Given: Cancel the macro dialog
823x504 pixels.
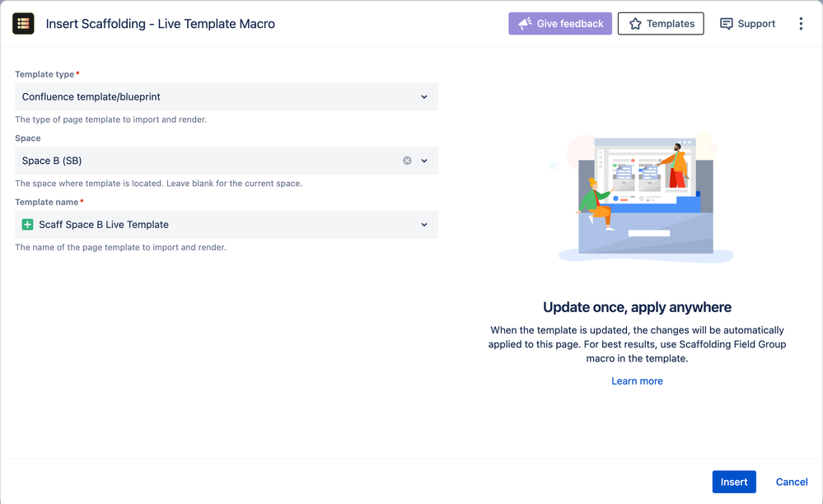Looking at the screenshot, I should pyautogui.click(x=792, y=482).
